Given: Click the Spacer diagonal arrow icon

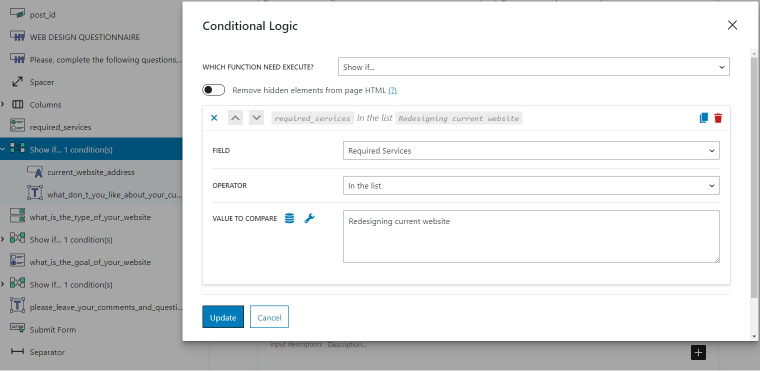Looking at the screenshot, I should 17,81.
